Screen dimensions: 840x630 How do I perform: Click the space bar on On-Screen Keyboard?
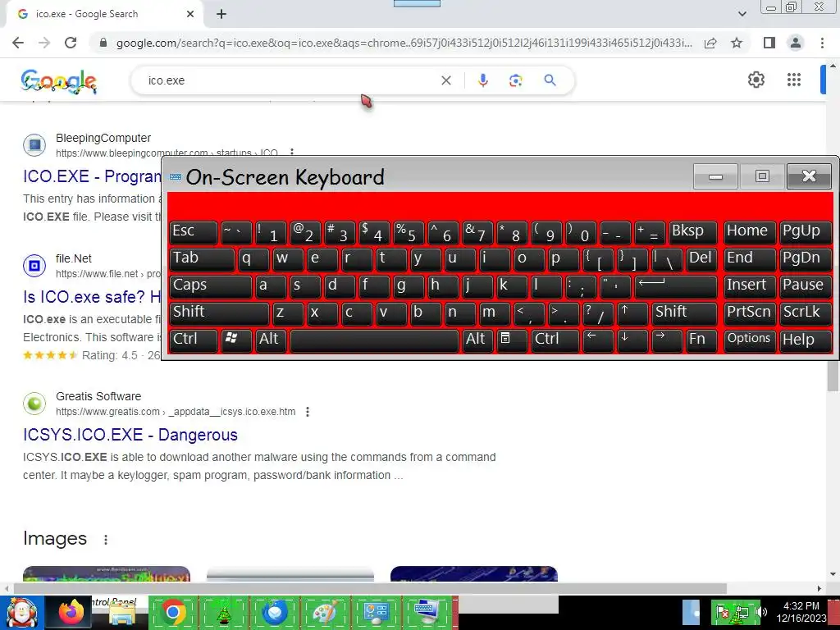pos(374,340)
